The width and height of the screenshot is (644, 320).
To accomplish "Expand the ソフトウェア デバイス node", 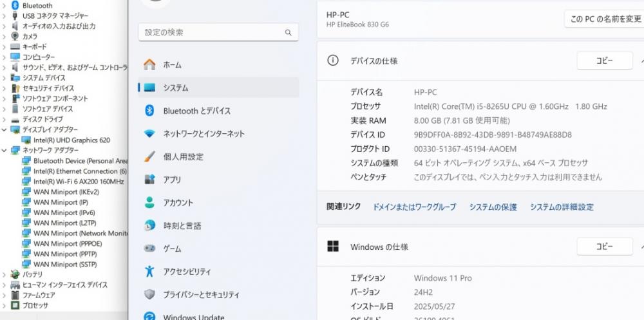I will [x=4, y=109].
